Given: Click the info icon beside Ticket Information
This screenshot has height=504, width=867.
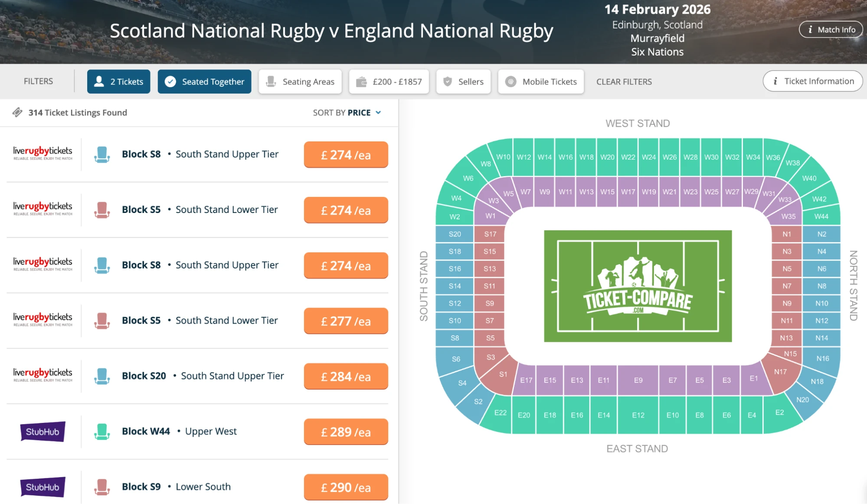Looking at the screenshot, I should [x=776, y=81].
